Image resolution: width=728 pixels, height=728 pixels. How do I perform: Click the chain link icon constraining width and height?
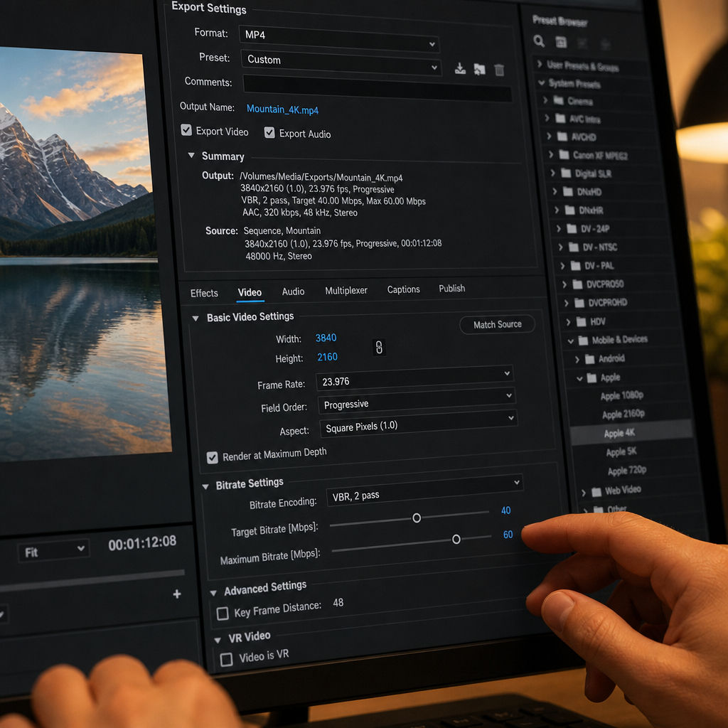[379, 347]
